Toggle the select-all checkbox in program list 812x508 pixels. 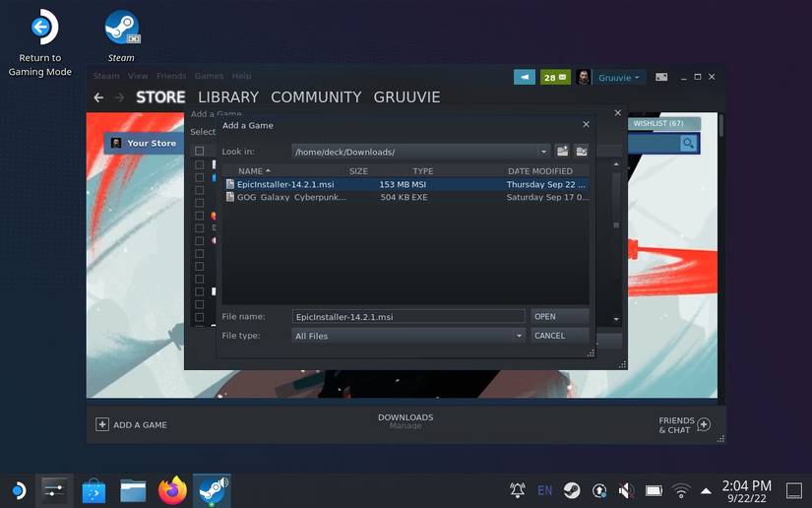[x=200, y=151]
